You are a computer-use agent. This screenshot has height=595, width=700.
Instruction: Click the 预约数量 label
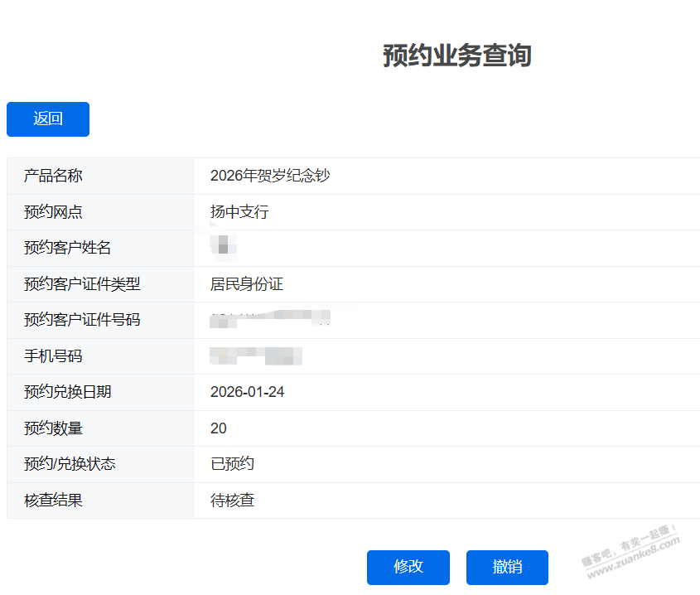pyautogui.click(x=53, y=428)
